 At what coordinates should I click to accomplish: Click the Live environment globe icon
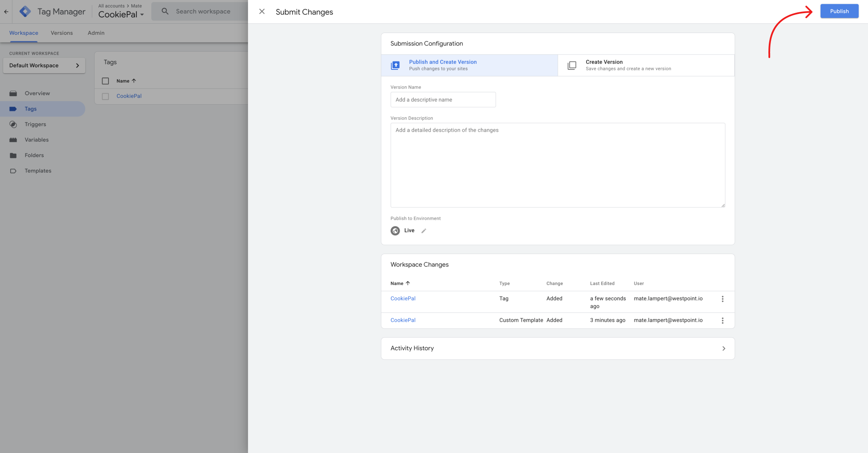click(x=395, y=231)
